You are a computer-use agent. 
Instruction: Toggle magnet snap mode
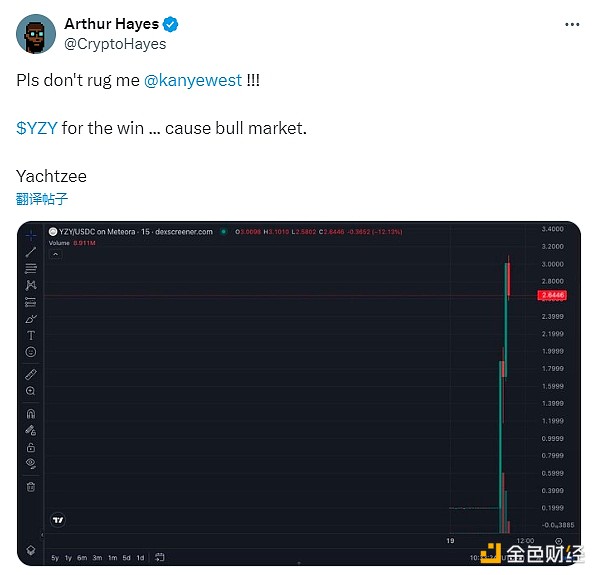[x=31, y=413]
